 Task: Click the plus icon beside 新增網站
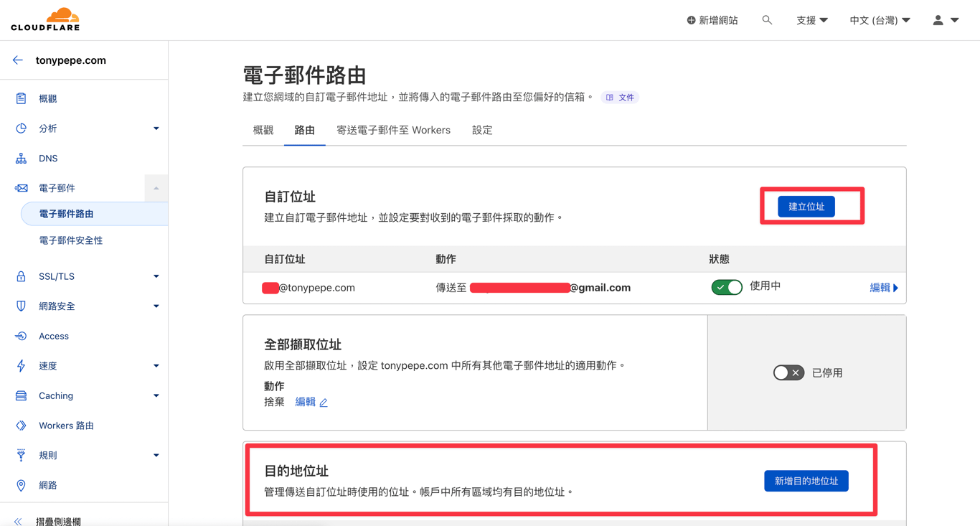[x=691, y=20]
